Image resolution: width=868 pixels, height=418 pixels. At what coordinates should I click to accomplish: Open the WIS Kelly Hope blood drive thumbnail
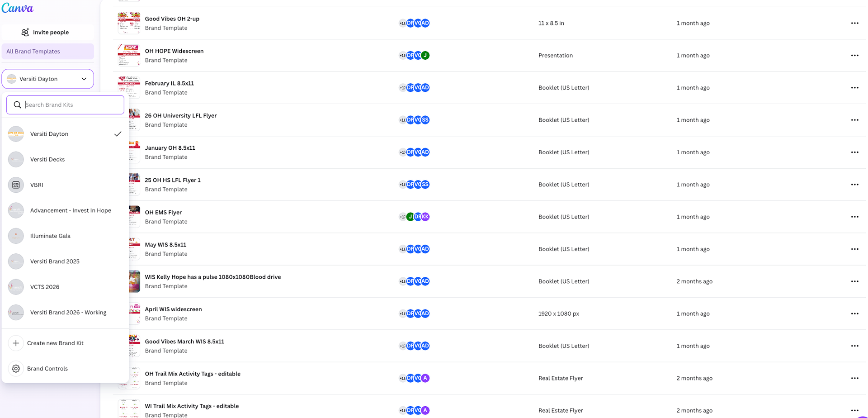click(x=134, y=281)
